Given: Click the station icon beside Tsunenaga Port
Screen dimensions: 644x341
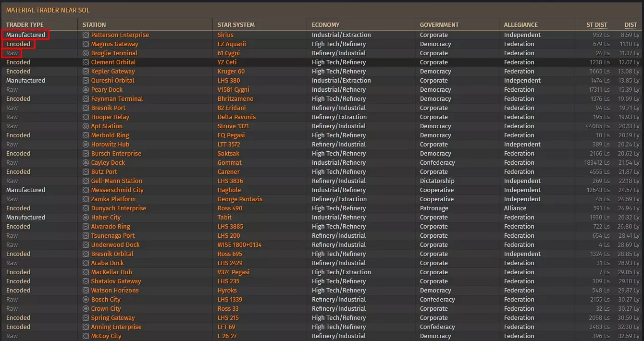Looking at the screenshot, I should pos(86,236).
